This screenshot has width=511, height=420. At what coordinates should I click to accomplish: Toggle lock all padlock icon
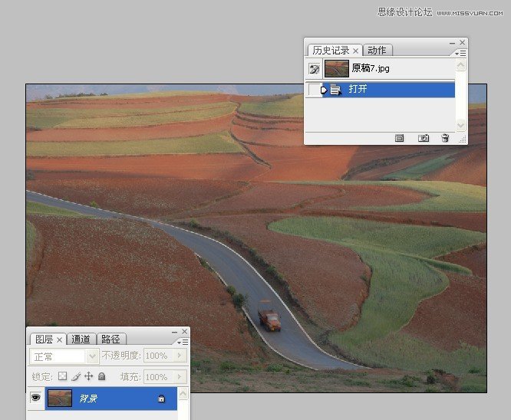point(102,376)
